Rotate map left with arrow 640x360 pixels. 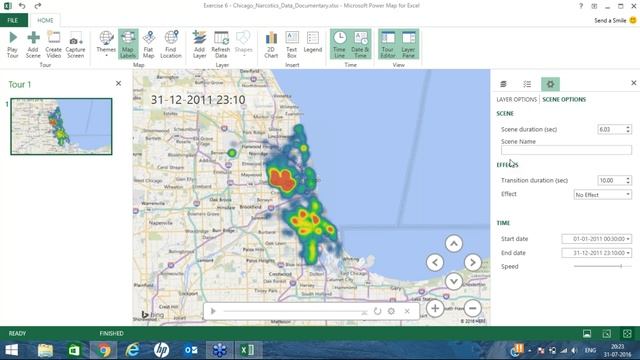click(x=435, y=262)
